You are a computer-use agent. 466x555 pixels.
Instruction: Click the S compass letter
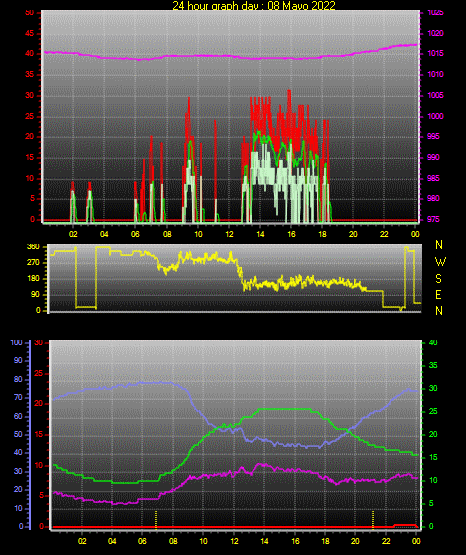coord(438,279)
